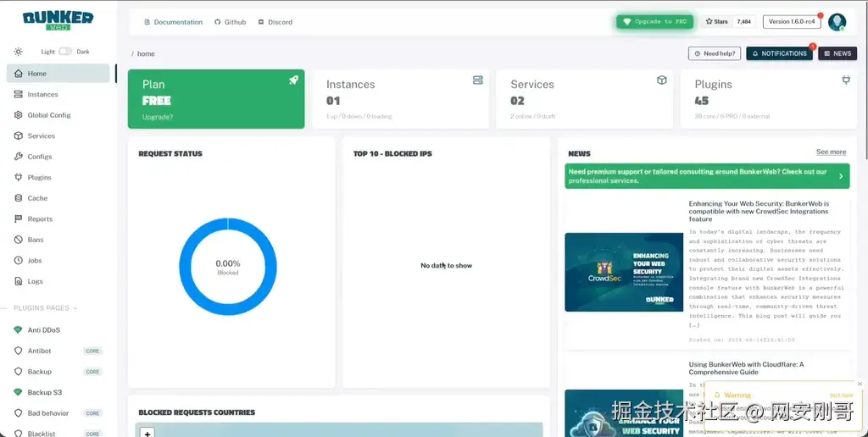Open the Discord link

click(275, 22)
